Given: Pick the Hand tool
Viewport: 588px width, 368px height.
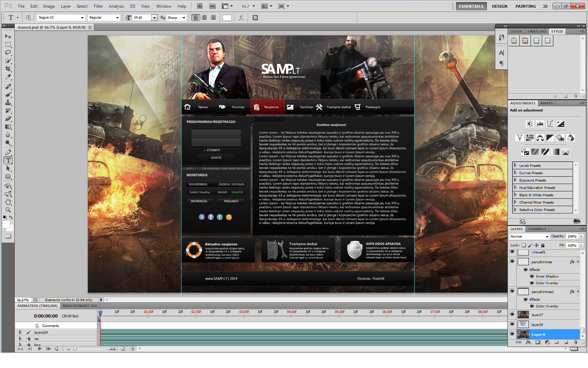Looking at the screenshot, I should tap(8, 202).
